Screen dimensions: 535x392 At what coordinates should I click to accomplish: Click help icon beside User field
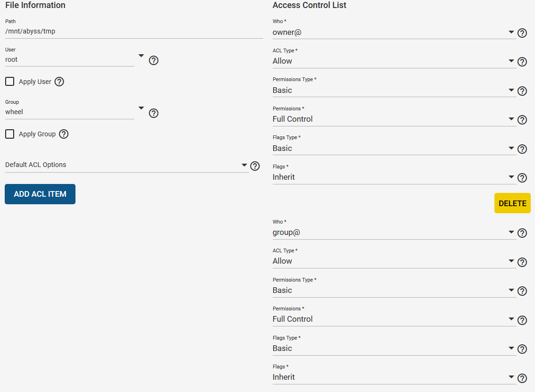coord(153,60)
